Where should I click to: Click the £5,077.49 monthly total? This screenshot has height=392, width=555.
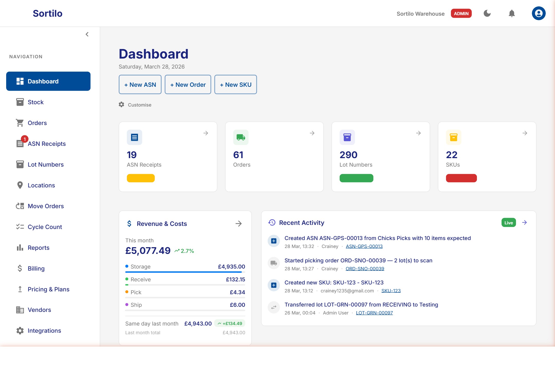pyautogui.click(x=148, y=251)
